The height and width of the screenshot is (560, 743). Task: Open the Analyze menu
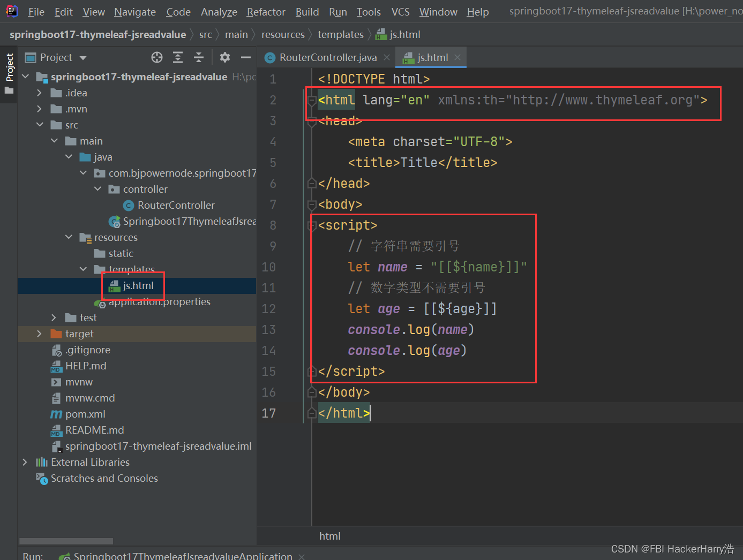pyautogui.click(x=219, y=12)
